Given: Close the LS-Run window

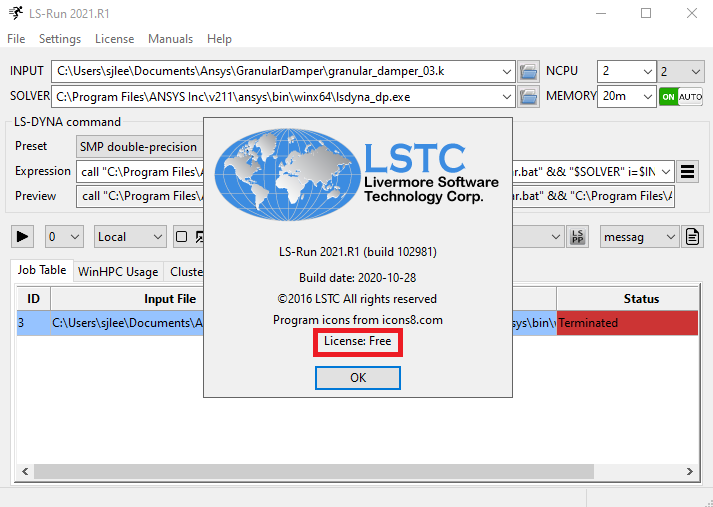Looking at the screenshot, I should (x=692, y=13).
